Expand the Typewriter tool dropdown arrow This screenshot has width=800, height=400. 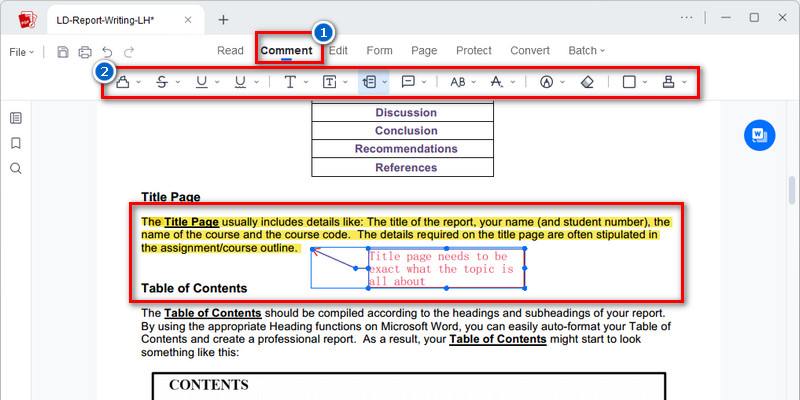coord(306,82)
